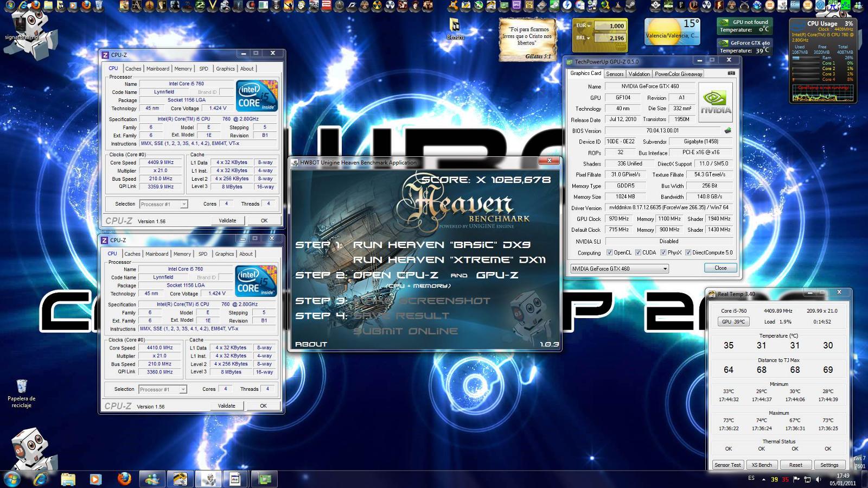Open the BRL currency dropdown in gadget
Viewport: 868px width, 488px height.
584,38
